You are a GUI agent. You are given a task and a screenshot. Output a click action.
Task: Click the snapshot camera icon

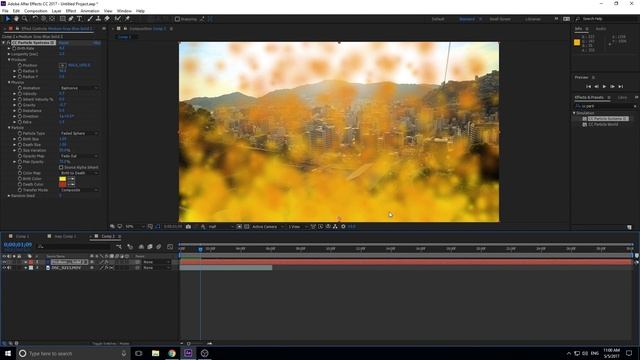(x=188, y=227)
